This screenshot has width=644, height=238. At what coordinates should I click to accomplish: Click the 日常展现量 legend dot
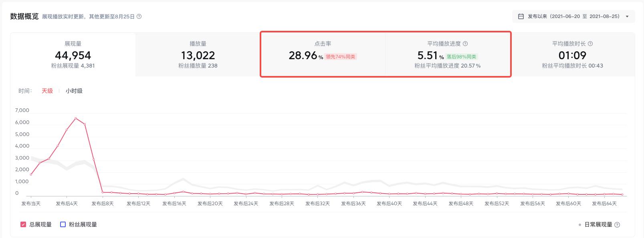point(580,225)
